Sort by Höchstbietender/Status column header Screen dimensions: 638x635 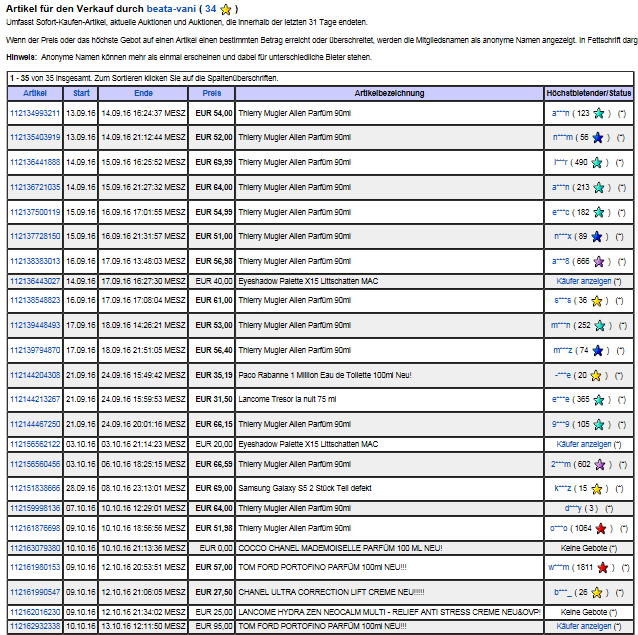click(x=589, y=93)
